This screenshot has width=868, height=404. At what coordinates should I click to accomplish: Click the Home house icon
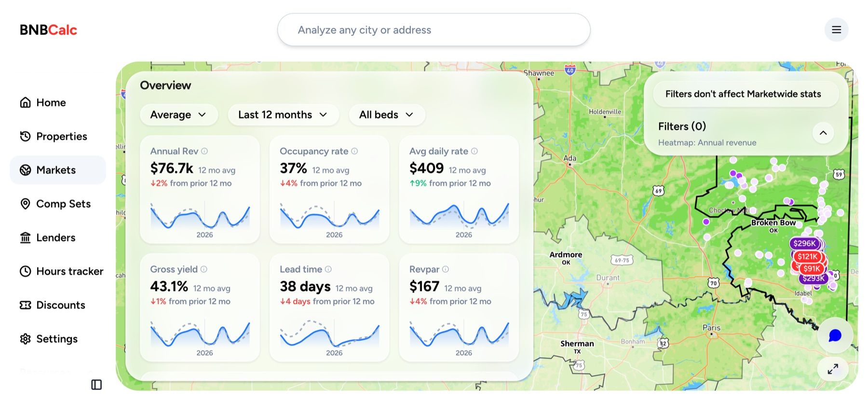[26, 102]
